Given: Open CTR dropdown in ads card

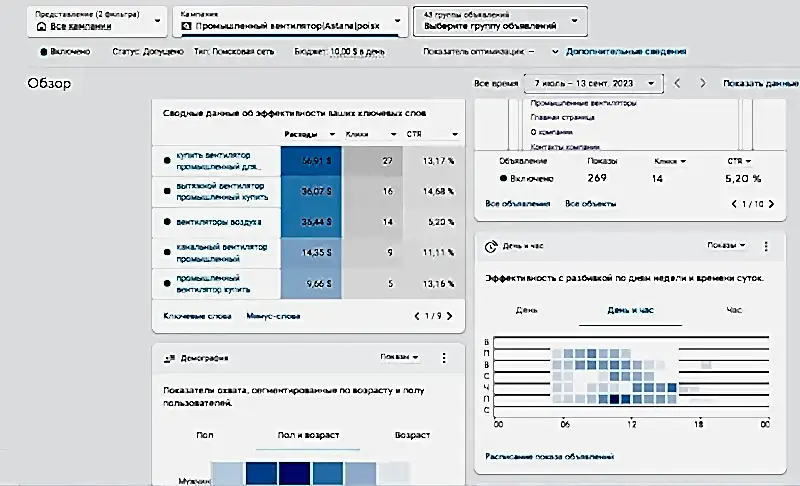Looking at the screenshot, I should [x=739, y=161].
